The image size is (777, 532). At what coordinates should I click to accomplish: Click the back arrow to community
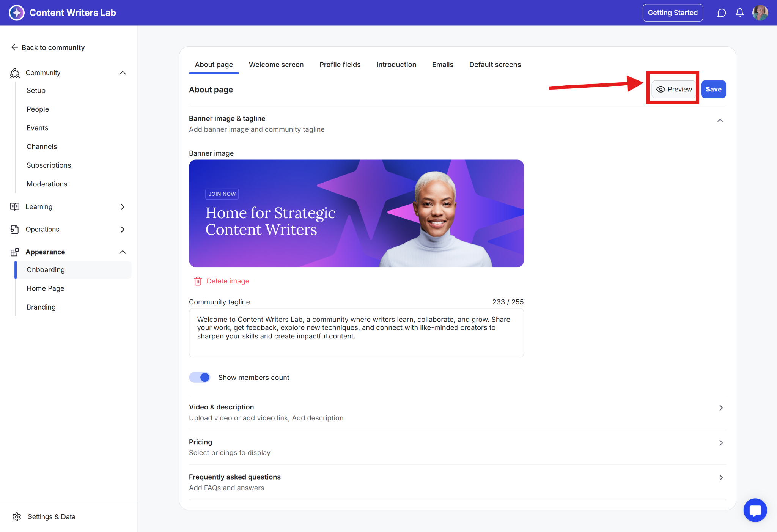coord(14,47)
